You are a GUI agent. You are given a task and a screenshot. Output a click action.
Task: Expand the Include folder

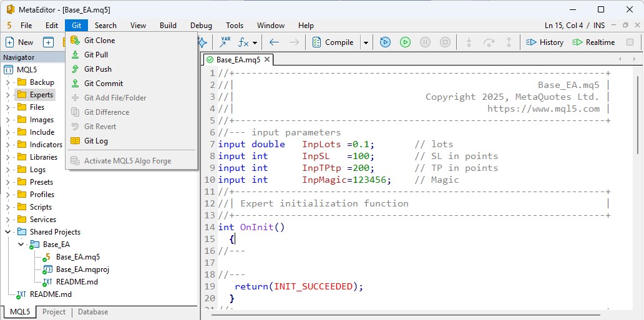tap(8, 132)
